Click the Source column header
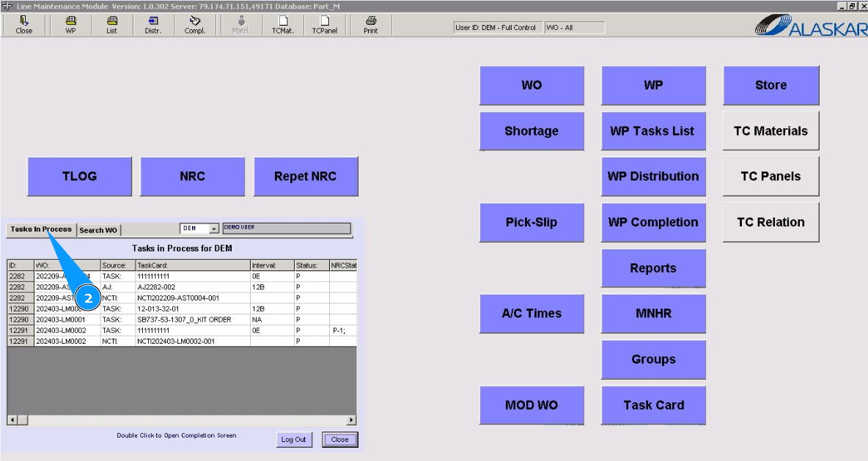This screenshot has width=868, height=461. pos(118,265)
